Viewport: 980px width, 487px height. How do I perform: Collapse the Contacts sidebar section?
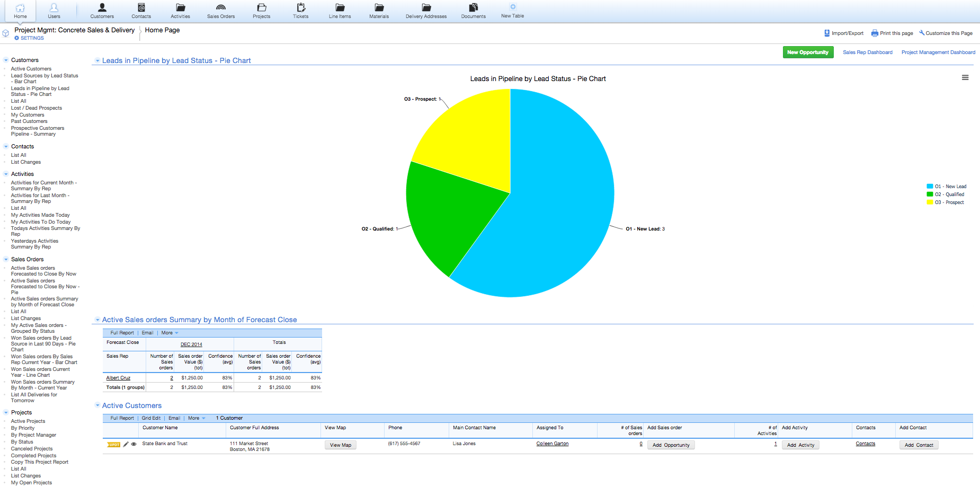click(6, 147)
